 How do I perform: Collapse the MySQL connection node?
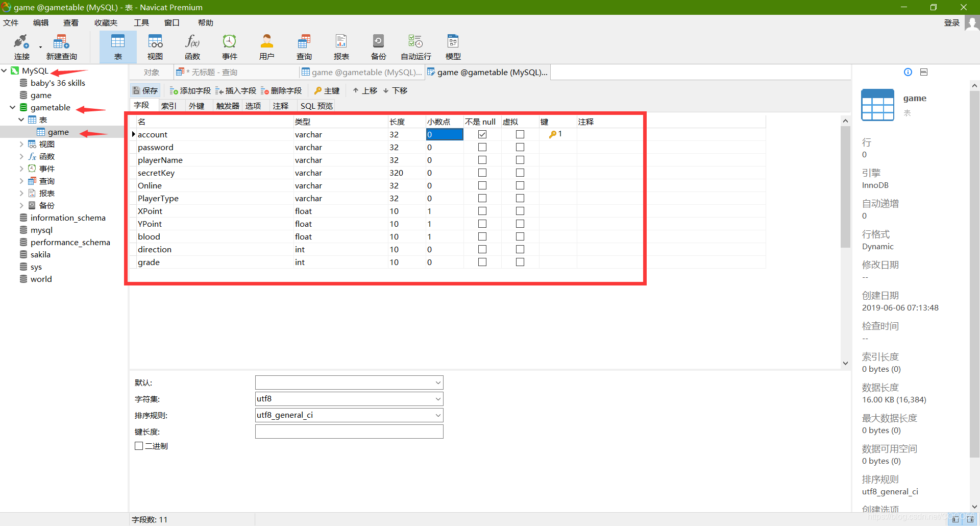pyautogui.click(x=4, y=70)
